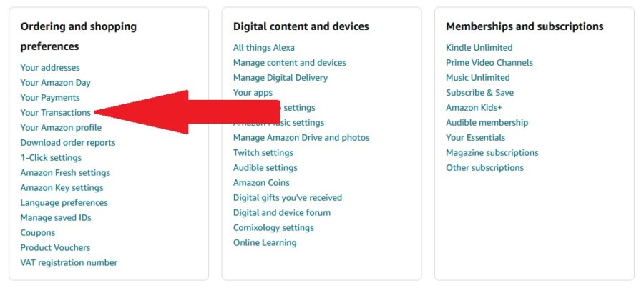Open Your addresses link

[x=50, y=68]
